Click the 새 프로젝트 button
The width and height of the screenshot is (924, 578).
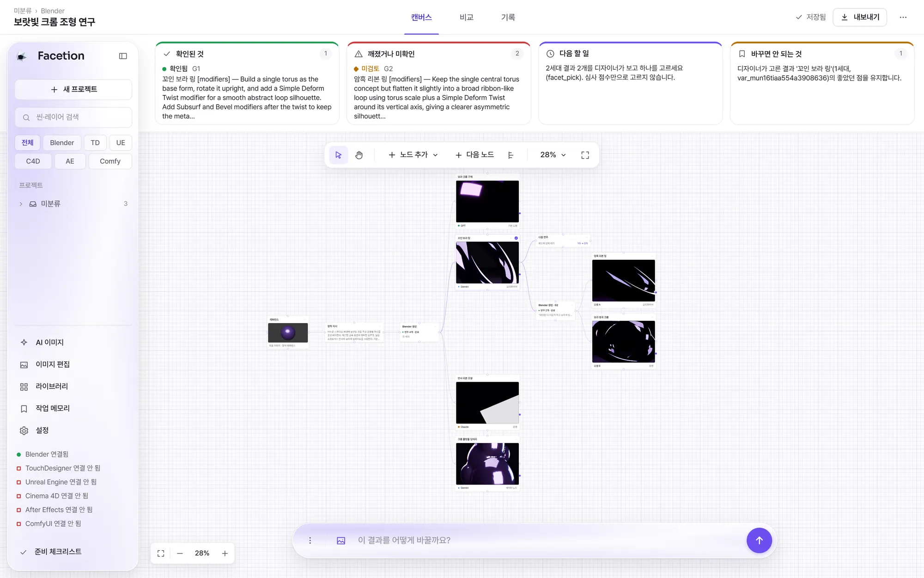click(73, 89)
